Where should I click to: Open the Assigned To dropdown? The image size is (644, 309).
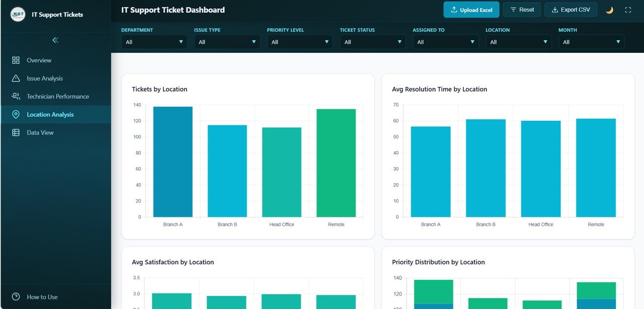click(445, 42)
